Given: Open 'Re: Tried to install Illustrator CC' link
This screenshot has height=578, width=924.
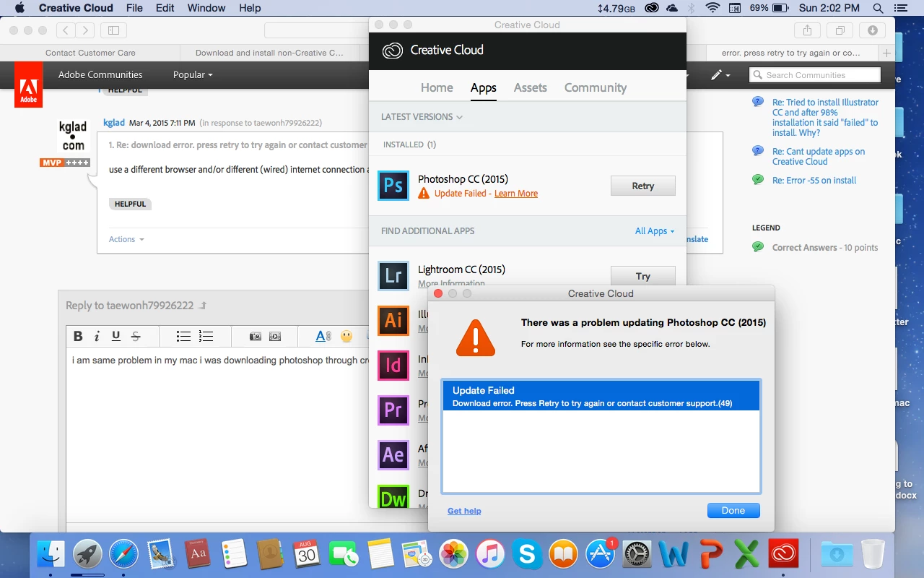Looking at the screenshot, I should (x=826, y=118).
